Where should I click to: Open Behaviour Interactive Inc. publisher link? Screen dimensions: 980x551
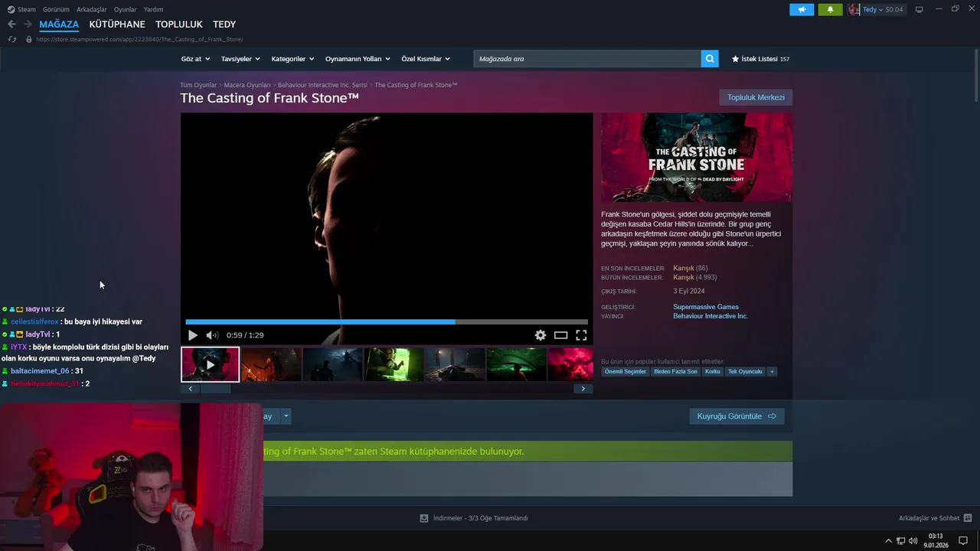point(710,316)
